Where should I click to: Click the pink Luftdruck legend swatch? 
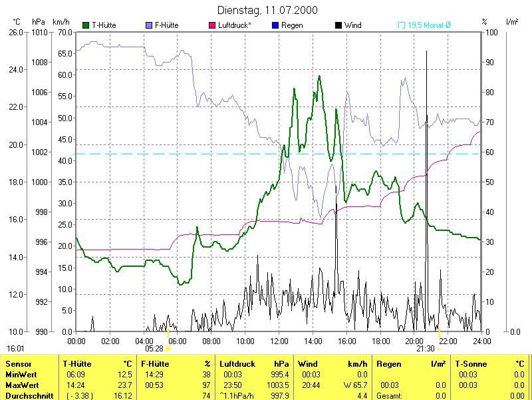pyautogui.click(x=212, y=25)
